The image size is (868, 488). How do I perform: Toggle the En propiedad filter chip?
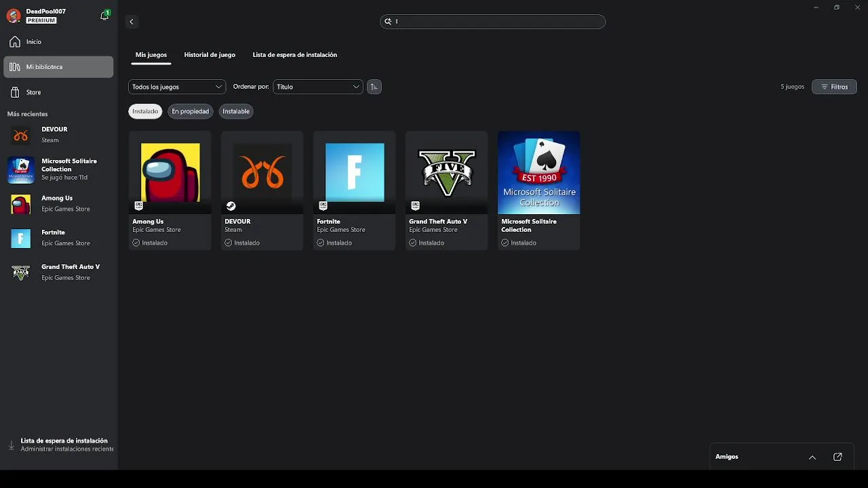pos(190,111)
